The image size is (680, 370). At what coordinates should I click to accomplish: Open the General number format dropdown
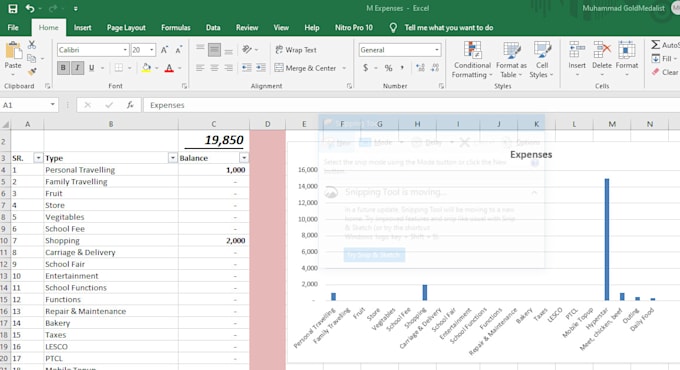point(436,50)
